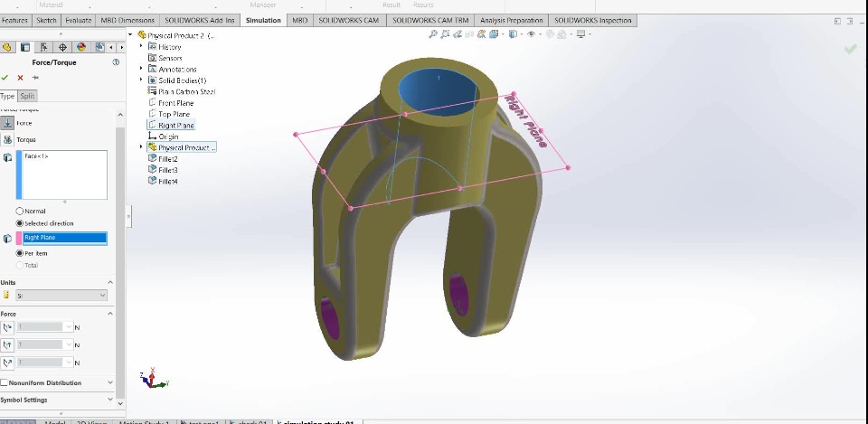Click the Previous View icon

(458, 34)
